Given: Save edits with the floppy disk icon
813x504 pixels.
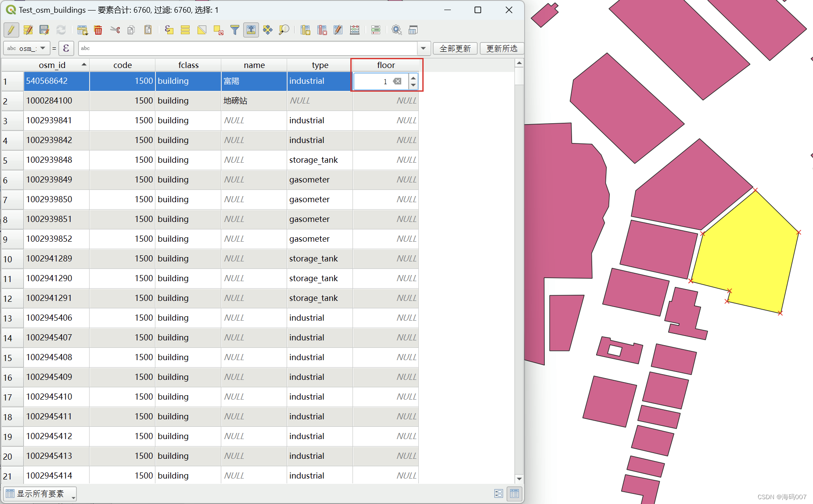Looking at the screenshot, I should click(x=44, y=30).
